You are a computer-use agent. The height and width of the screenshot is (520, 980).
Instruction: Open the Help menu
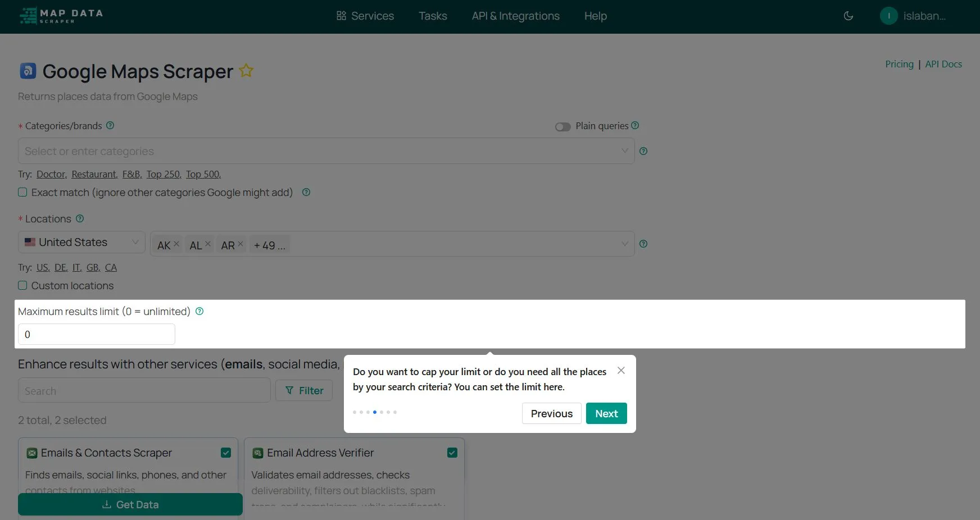596,16
